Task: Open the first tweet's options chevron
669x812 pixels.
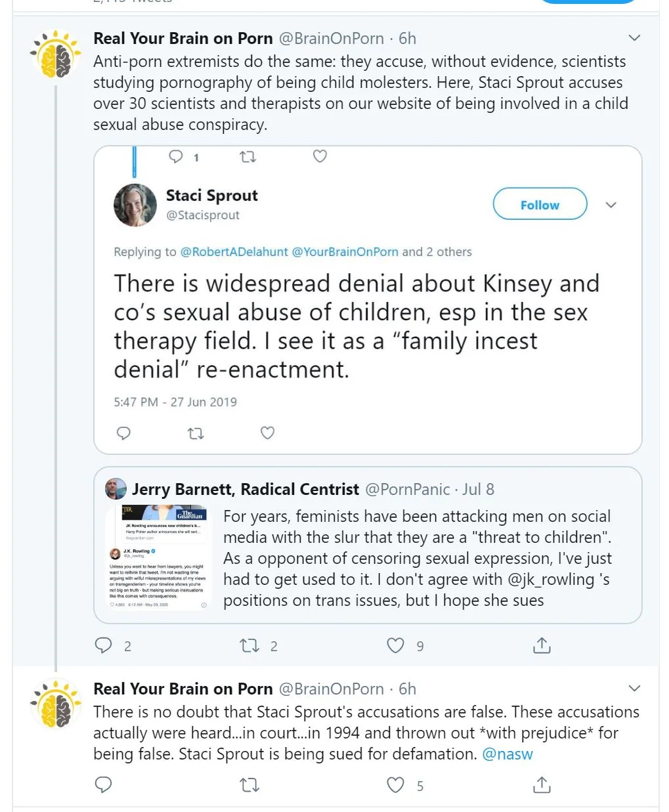Action: pos(634,38)
